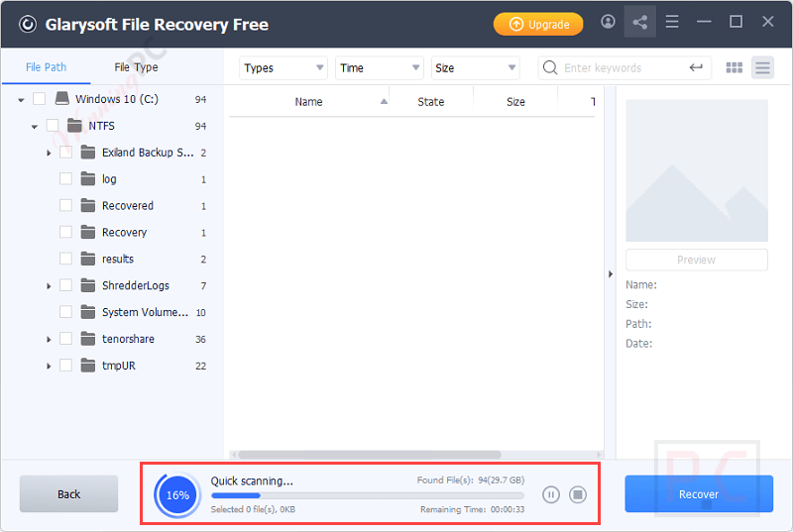This screenshot has height=532, width=793.
Task: Expand the tenorshare folder node
Action: [49, 339]
